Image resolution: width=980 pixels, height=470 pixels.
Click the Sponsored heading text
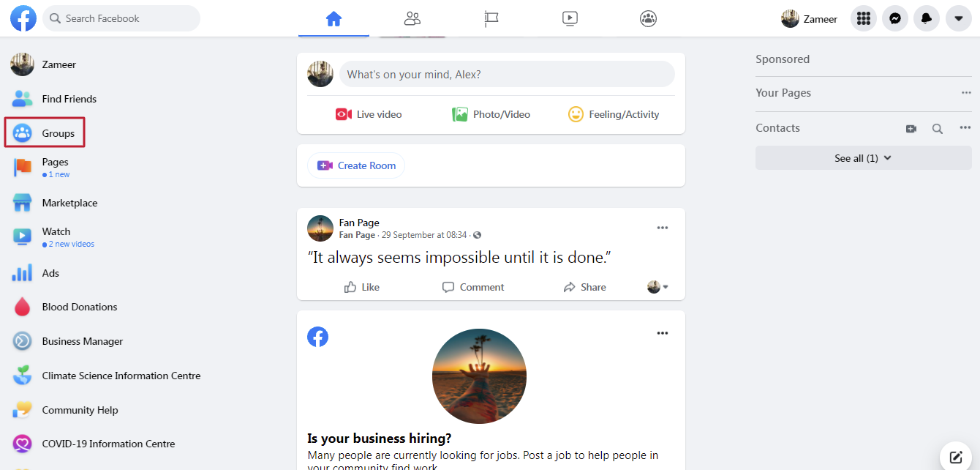[x=783, y=59]
